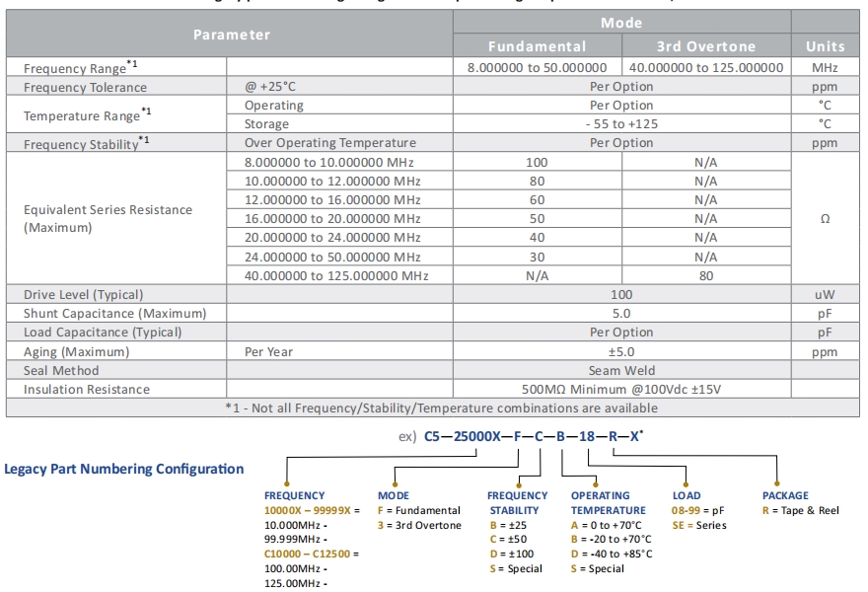This screenshot has width=868, height=592.
Task: Click the 'C10000 – C12500 =' code
Action: [x=311, y=554]
